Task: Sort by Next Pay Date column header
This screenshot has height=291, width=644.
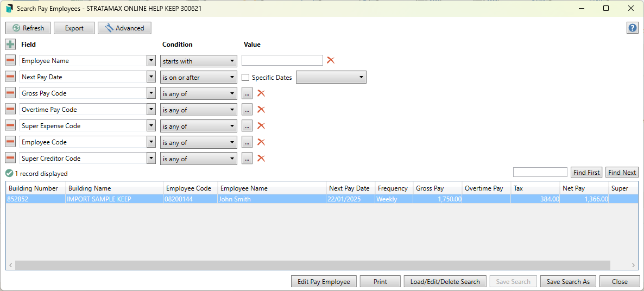Action: tap(351, 188)
